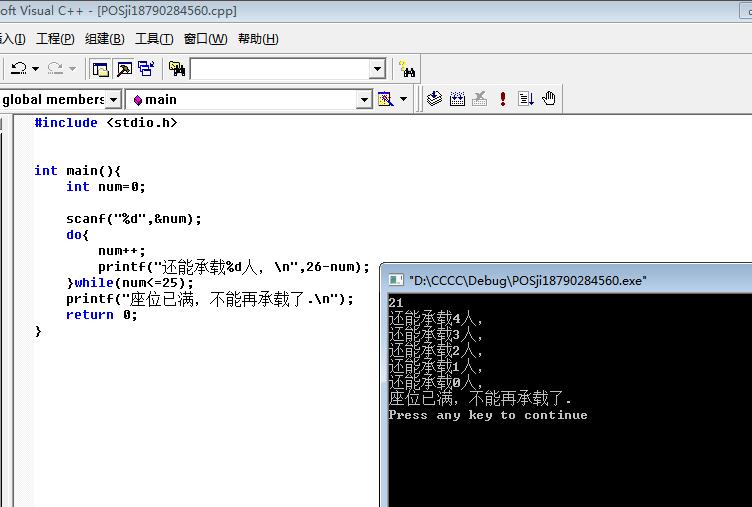Click the title [POSji18790284560.cpp]
The image size is (752, 507).
pyautogui.click(x=167, y=11)
